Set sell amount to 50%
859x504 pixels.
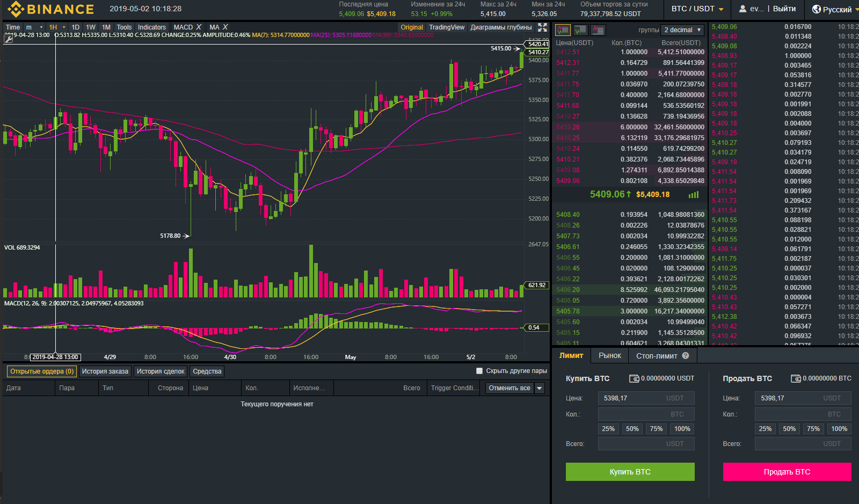789,429
